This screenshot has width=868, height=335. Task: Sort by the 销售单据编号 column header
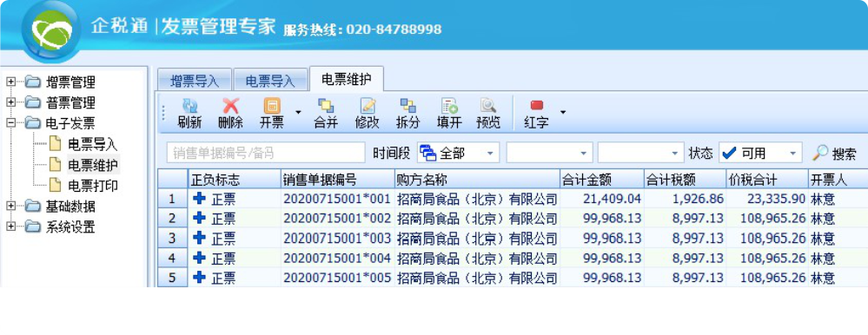(x=338, y=179)
